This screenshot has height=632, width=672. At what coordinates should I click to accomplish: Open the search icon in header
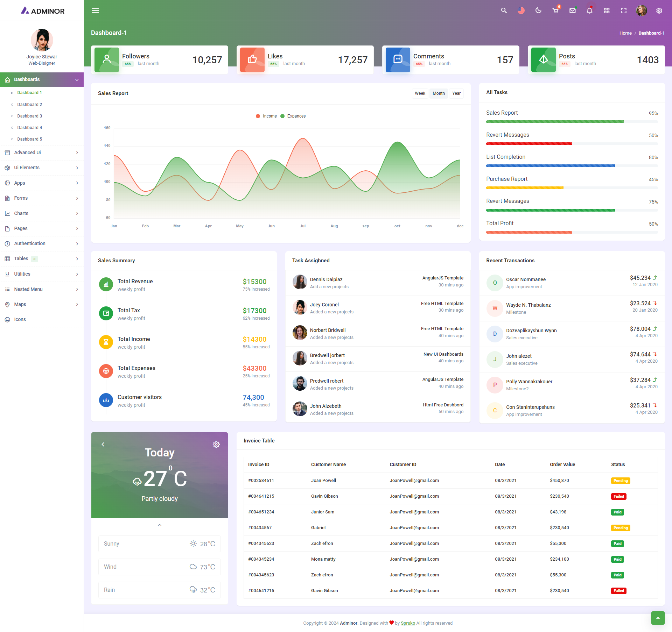pyautogui.click(x=504, y=10)
